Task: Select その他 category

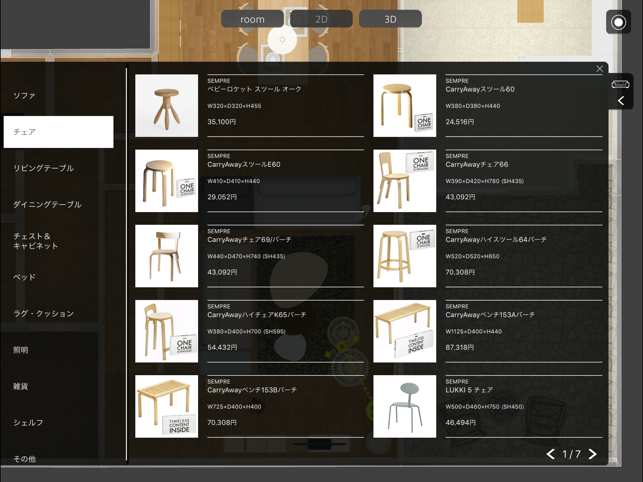Action: coord(25,459)
